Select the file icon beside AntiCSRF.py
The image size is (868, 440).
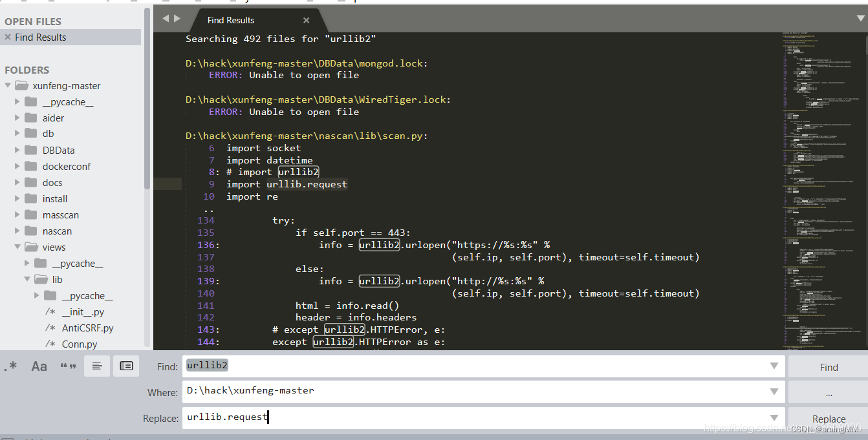click(50, 328)
